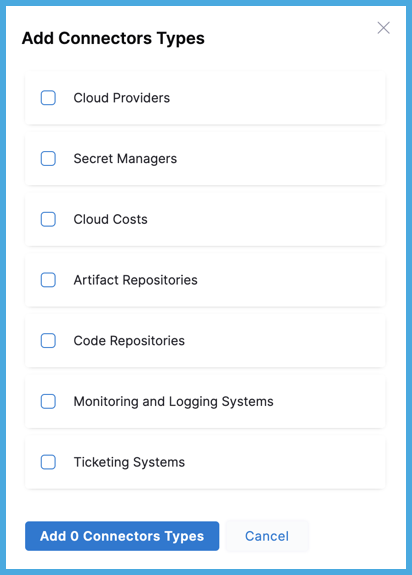Click the Secret Managers label text
The image size is (412, 575).
(125, 159)
